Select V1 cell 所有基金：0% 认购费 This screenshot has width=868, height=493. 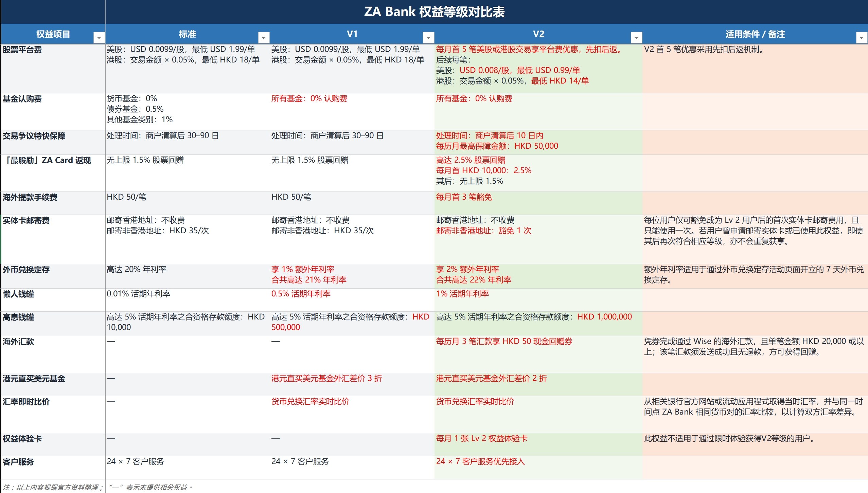click(x=352, y=112)
